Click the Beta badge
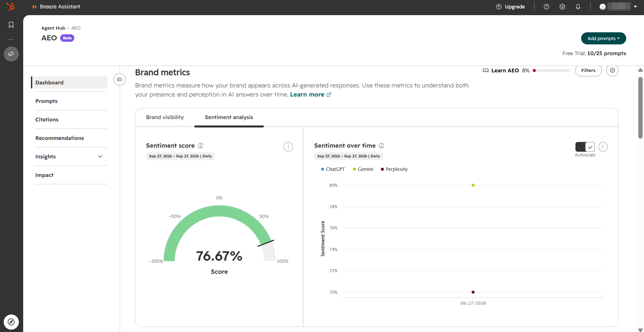Screen dimensions: 644x332 67,38
